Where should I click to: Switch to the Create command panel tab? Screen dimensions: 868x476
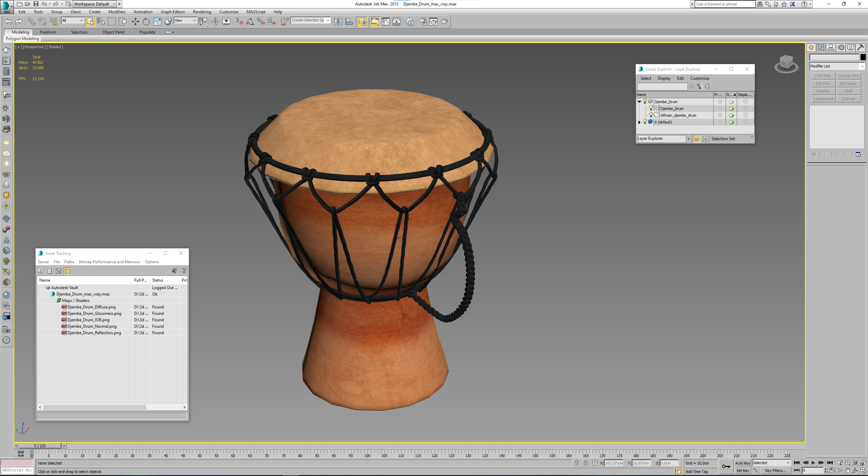click(811, 47)
